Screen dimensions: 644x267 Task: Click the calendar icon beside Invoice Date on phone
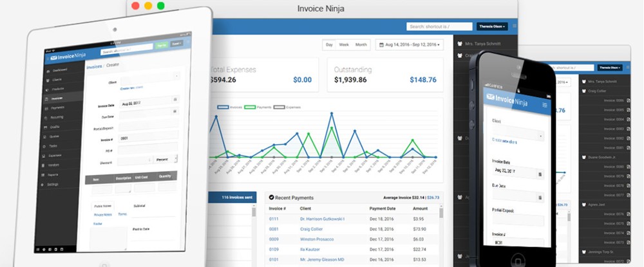pyautogui.click(x=539, y=174)
